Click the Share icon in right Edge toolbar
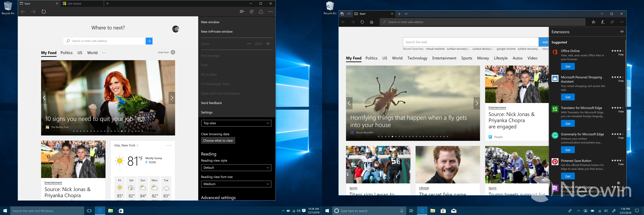644x215 pixels. [x=612, y=22]
